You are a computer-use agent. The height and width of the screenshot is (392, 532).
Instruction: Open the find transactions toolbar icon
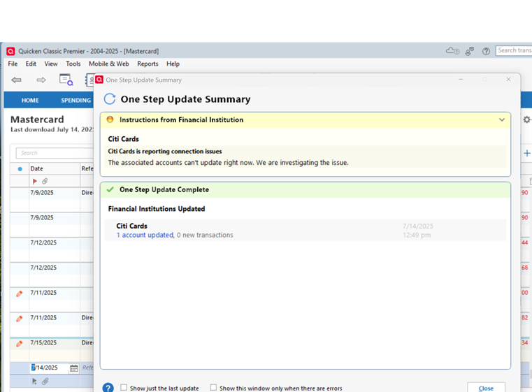[x=66, y=80]
